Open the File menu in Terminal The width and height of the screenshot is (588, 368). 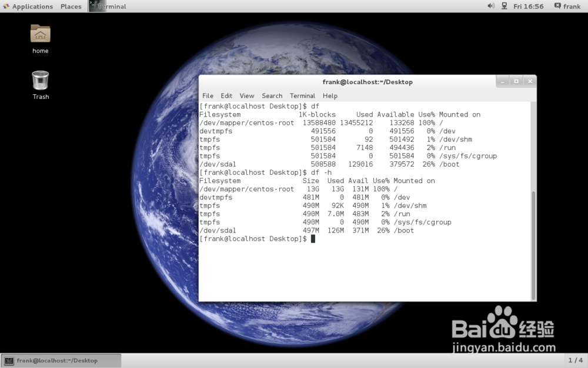click(208, 96)
